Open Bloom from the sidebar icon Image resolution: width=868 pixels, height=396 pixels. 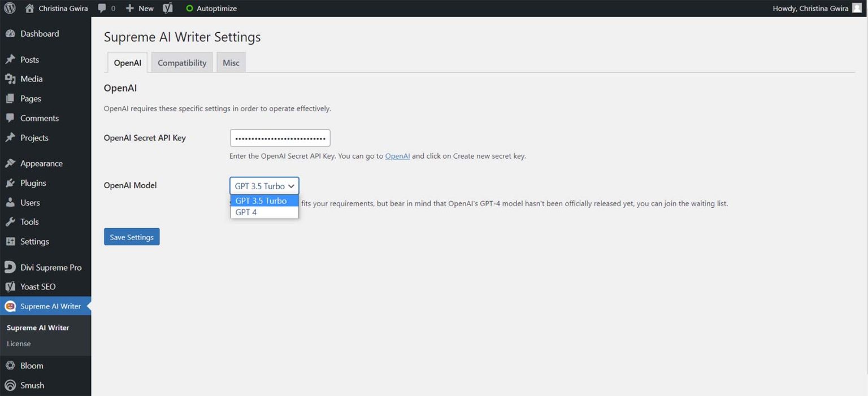click(x=10, y=365)
